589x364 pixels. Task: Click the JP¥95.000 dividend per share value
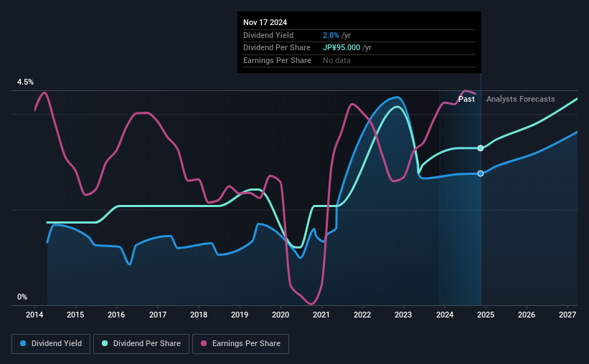tap(341, 48)
